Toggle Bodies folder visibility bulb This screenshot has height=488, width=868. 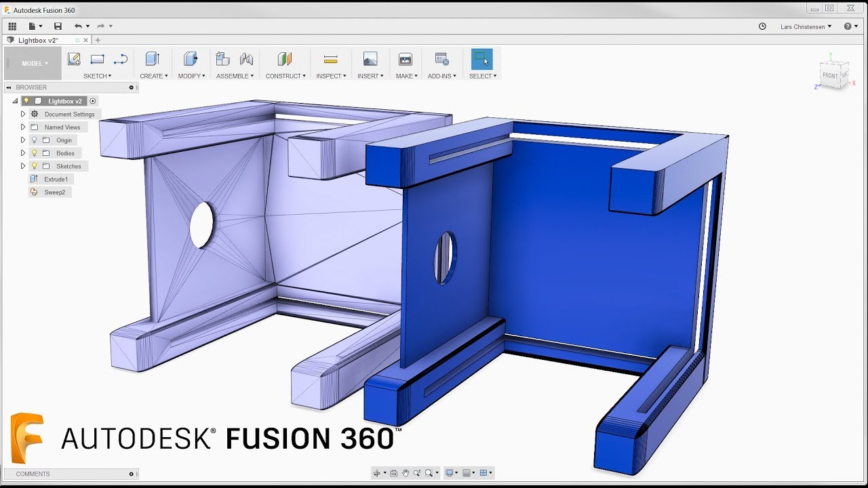[x=35, y=153]
